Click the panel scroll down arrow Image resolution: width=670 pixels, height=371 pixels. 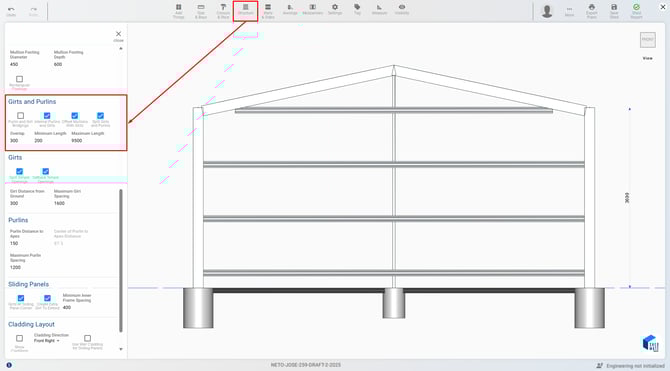click(x=120, y=349)
